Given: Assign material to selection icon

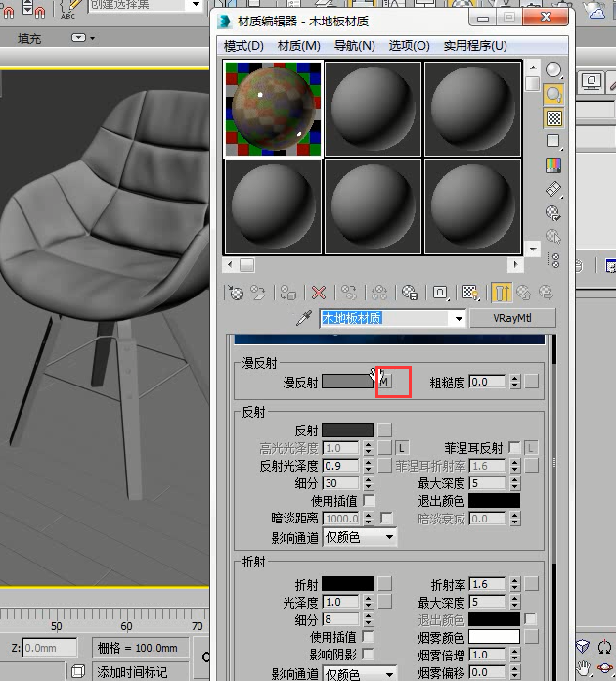Looking at the screenshot, I should coord(287,293).
